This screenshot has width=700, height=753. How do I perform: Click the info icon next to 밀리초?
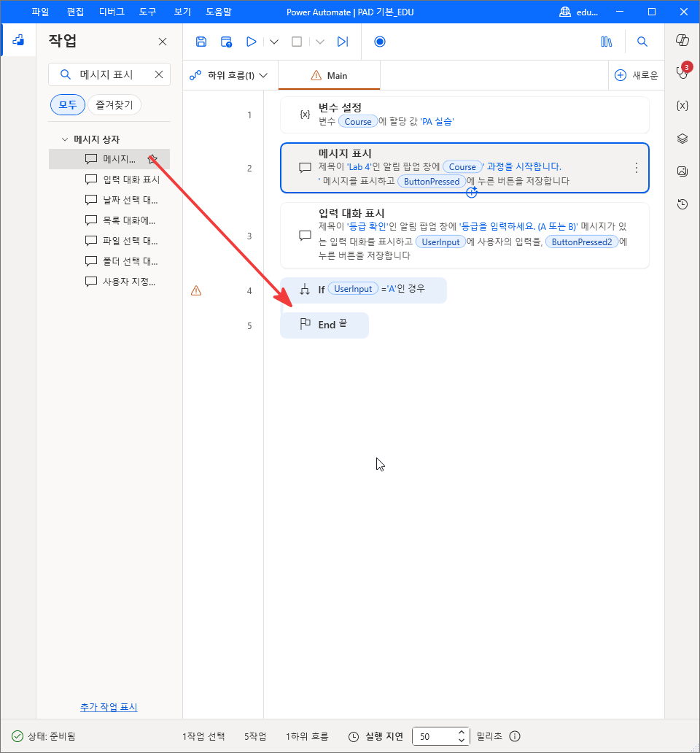tap(515, 736)
